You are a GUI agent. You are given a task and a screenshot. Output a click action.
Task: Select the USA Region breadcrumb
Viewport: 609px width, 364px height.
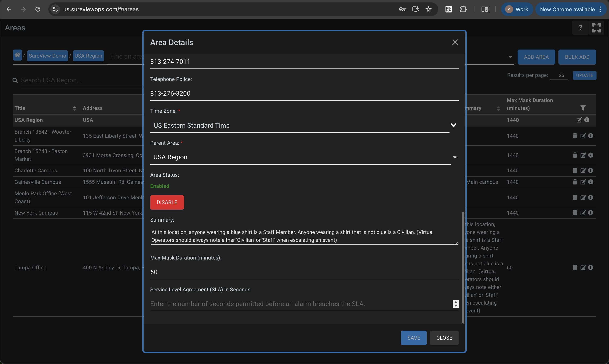click(88, 56)
